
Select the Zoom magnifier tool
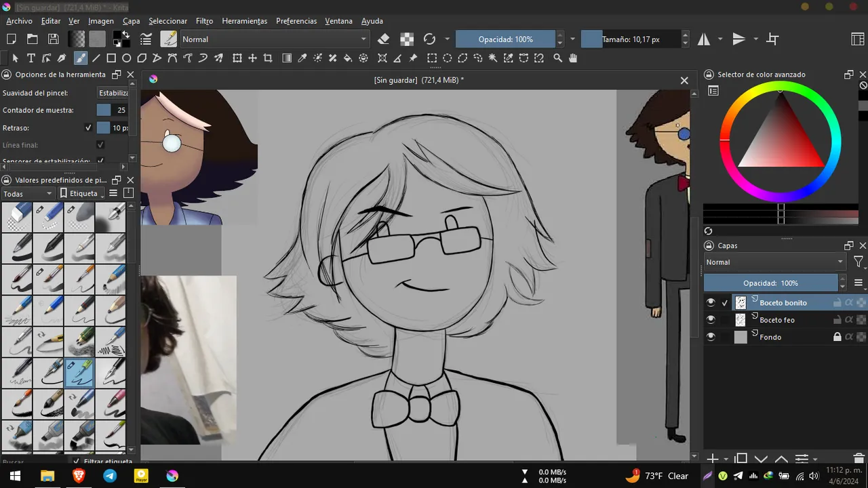[558, 58]
